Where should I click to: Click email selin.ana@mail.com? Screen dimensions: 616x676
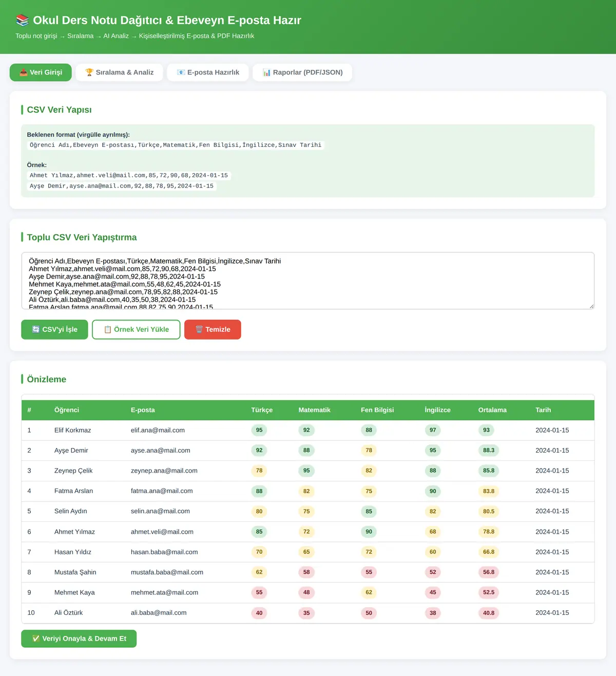pyautogui.click(x=160, y=511)
